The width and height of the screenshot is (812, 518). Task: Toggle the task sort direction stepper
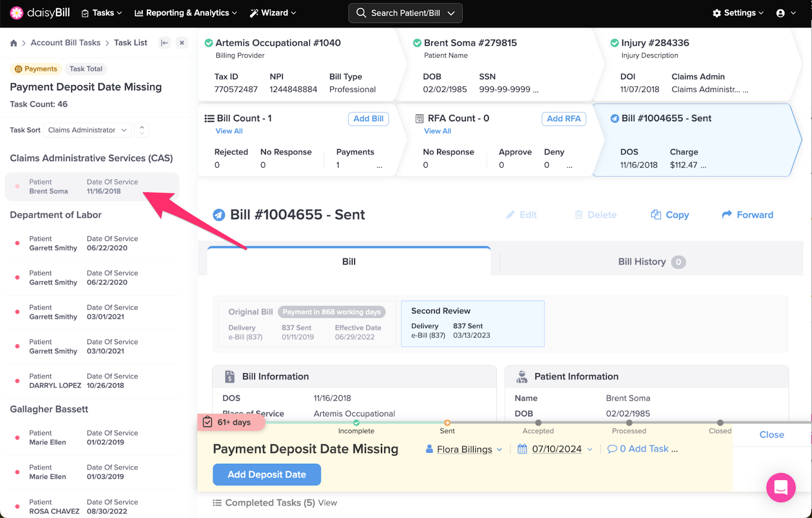click(142, 130)
